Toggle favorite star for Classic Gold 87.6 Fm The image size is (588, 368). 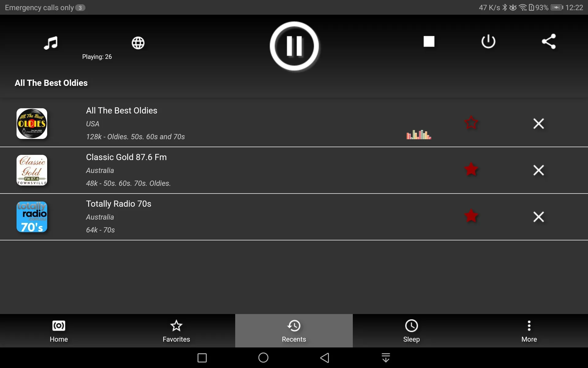[x=471, y=170]
